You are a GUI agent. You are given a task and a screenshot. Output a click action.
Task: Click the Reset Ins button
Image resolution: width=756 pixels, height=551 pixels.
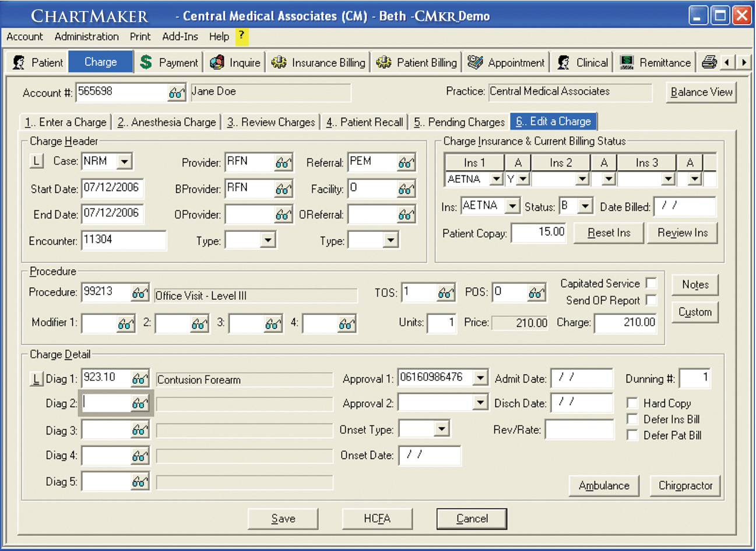point(609,233)
